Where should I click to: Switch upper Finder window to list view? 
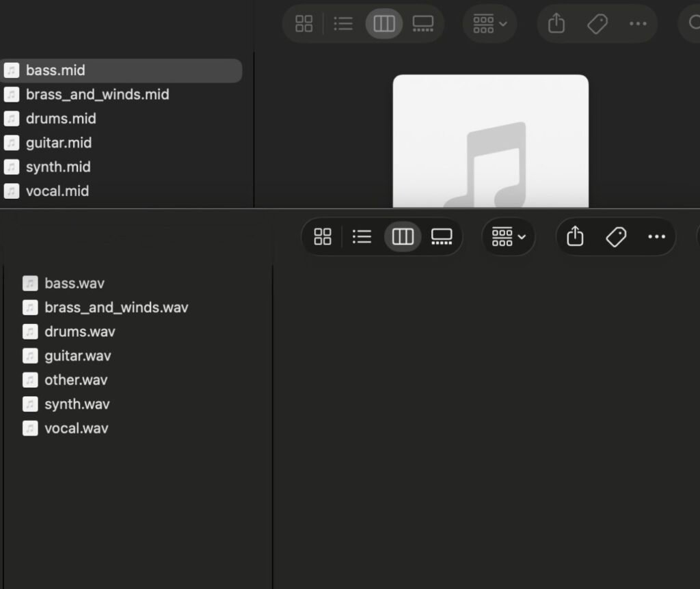click(343, 24)
